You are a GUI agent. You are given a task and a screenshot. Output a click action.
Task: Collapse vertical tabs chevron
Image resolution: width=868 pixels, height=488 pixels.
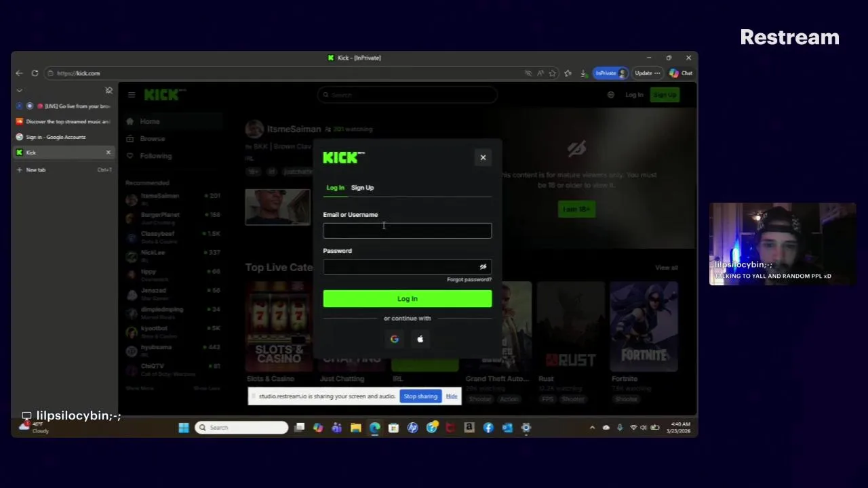click(x=19, y=90)
